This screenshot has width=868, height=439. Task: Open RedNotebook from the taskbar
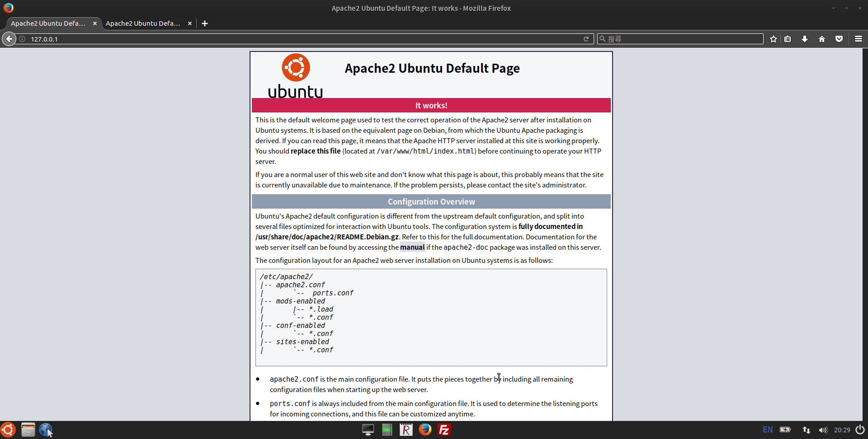pyautogui.click(x=406, y=430)
